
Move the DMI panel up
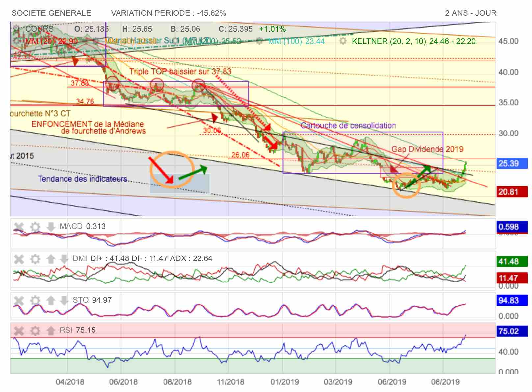[51, 259]
